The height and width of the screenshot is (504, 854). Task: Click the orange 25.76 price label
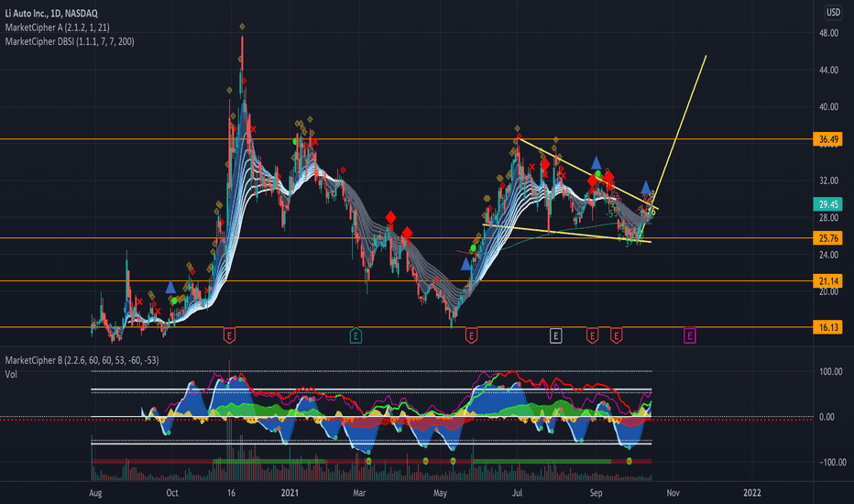[x=827, y=238]
